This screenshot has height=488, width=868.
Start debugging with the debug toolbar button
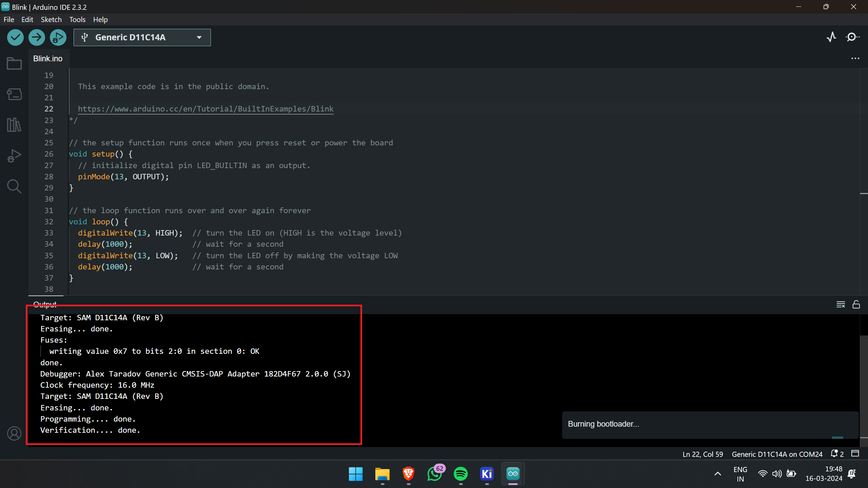[x=58, y=37]
